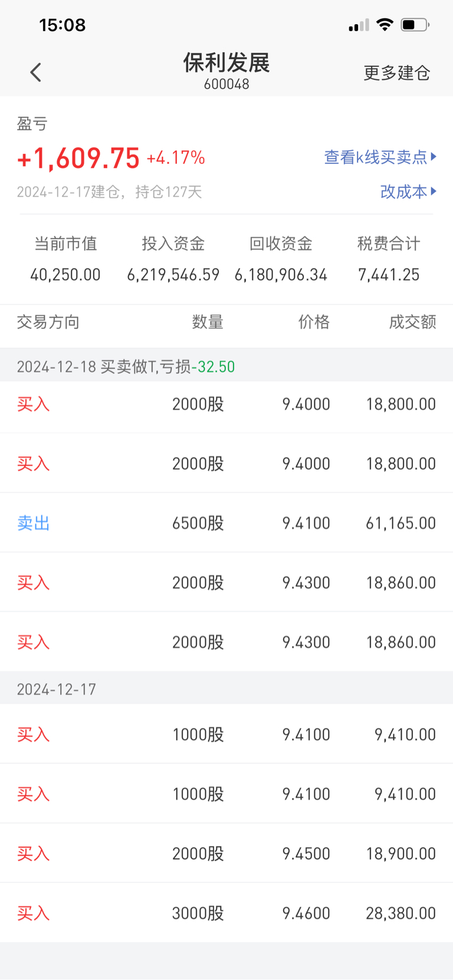Tap the 保利发展 stock title
Image resolution: width=453 pixels, height=980 pixels.
[x=226, y=63]
